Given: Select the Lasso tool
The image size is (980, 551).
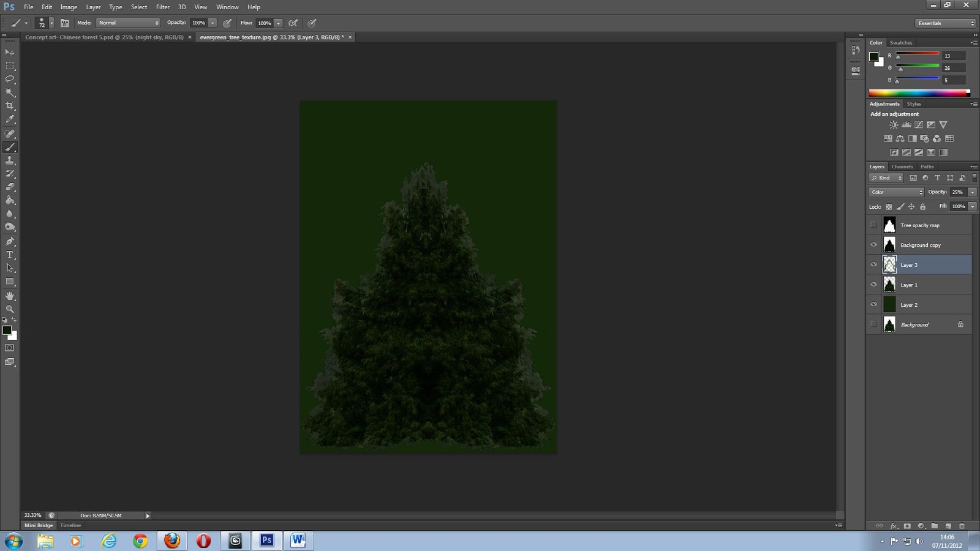Looking at the screenshot, I should [x=10, y=79].
